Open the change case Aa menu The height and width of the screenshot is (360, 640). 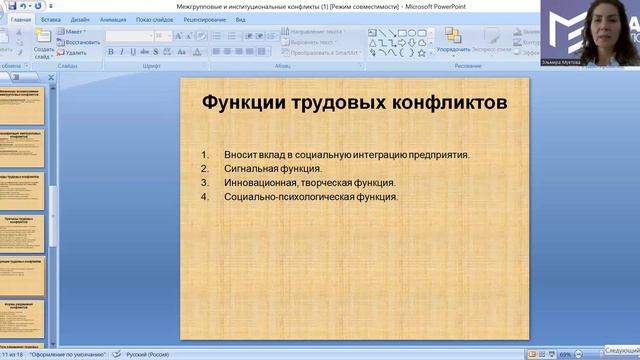[182, 52]
